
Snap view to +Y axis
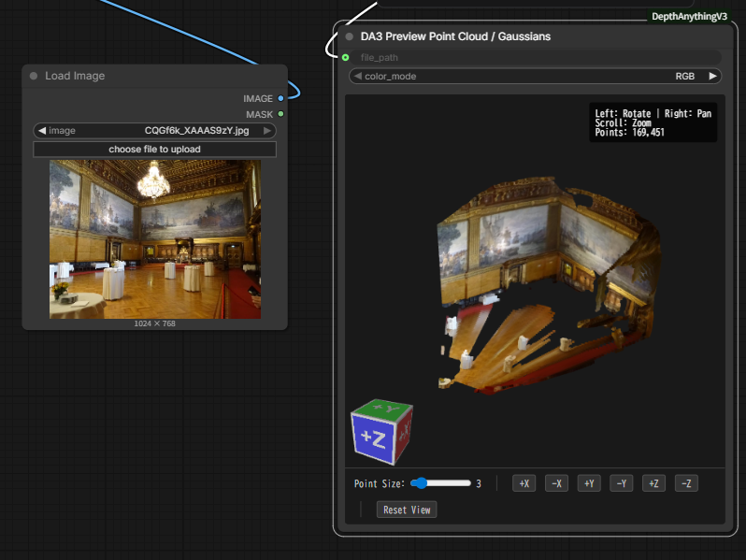tap(589, 483)
